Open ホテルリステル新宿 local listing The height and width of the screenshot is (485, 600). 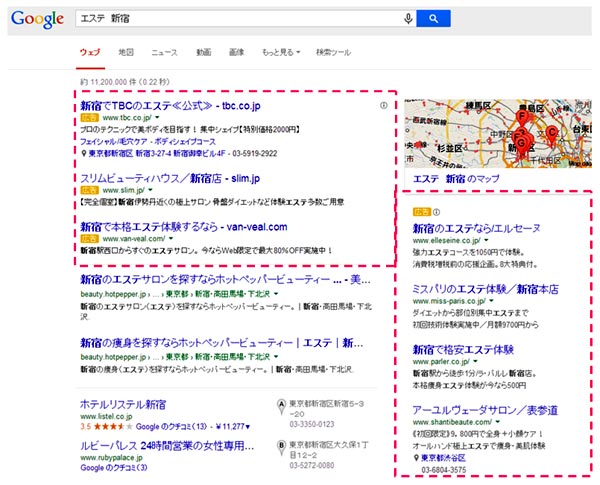click(123, 405)
